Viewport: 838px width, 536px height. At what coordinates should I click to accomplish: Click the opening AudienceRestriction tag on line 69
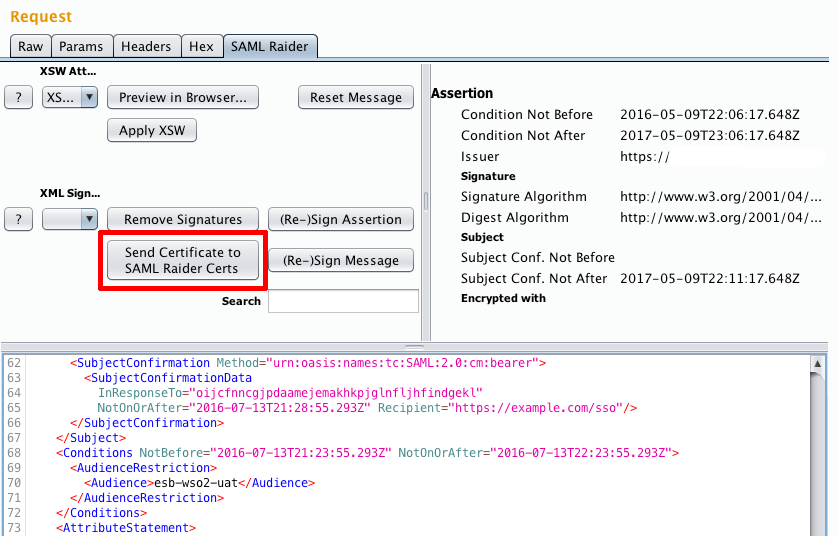pos(143,468)
